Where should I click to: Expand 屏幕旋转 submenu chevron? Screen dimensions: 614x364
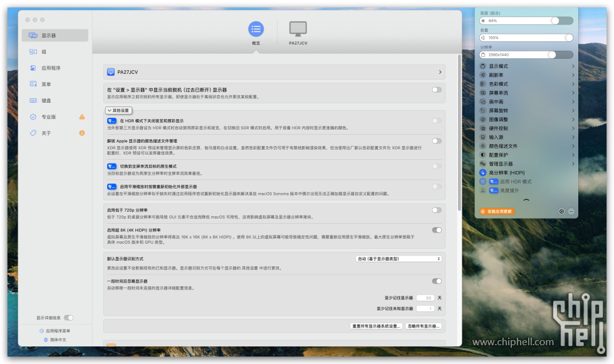573,110
